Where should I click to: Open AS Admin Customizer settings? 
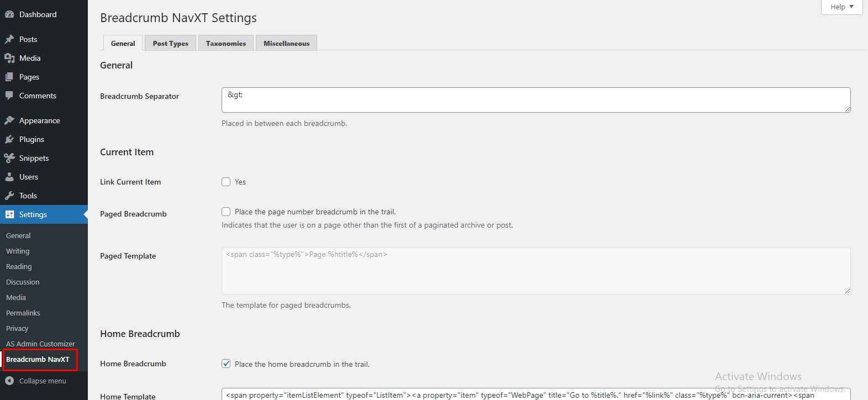tap(40, 344)
